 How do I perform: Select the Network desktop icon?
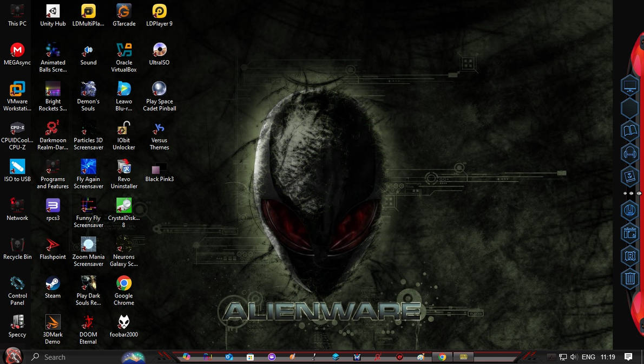point(17,210)
